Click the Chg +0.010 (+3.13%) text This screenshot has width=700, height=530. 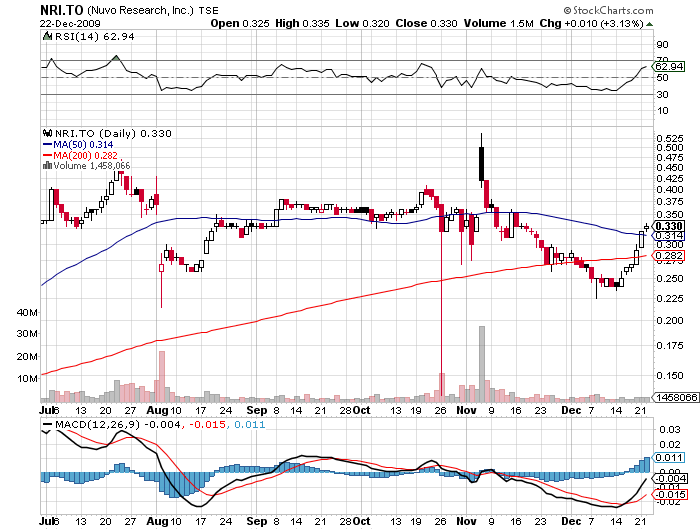[x=592, y=23]
